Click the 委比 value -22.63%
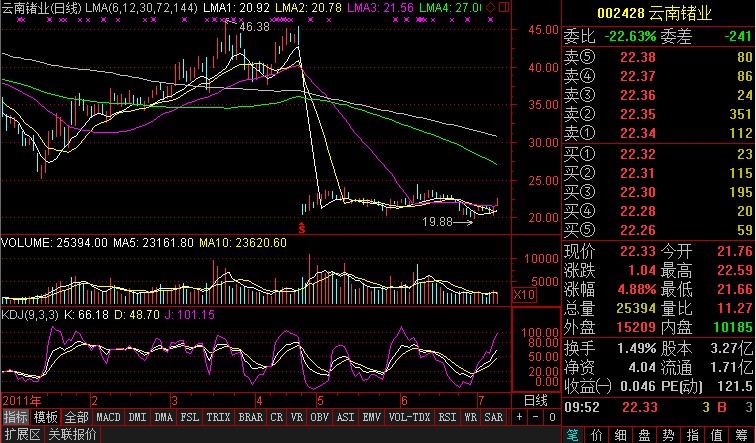Image resolution: width=756 pixels, height=443 pixels. coord(630,36)
